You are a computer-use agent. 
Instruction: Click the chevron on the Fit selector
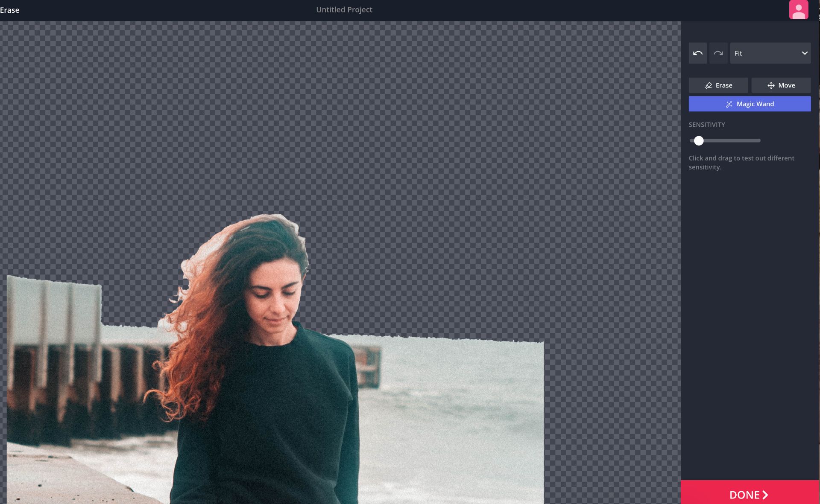[x=805, y=53]
